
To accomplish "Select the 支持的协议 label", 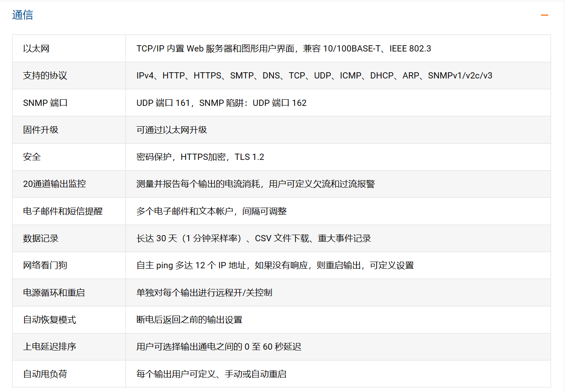I will 45,76.
